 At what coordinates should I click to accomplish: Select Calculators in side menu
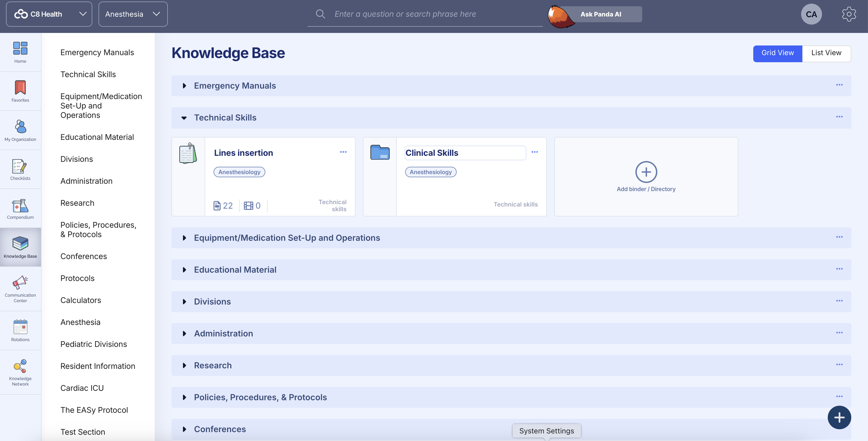click(81, 300)
